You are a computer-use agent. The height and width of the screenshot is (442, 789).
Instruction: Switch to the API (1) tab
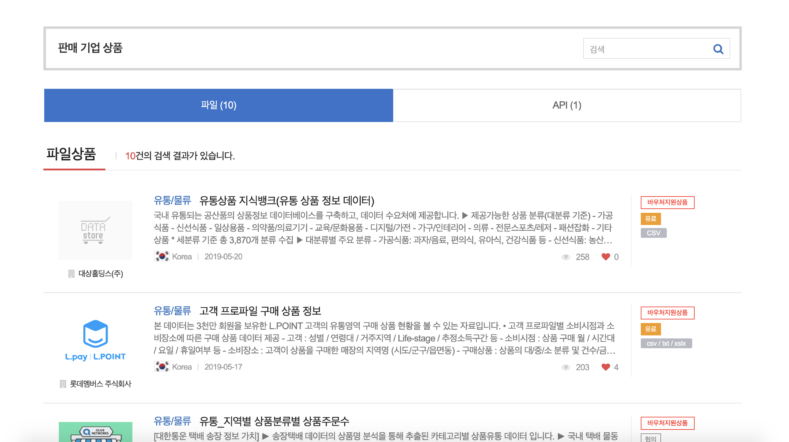566,105
